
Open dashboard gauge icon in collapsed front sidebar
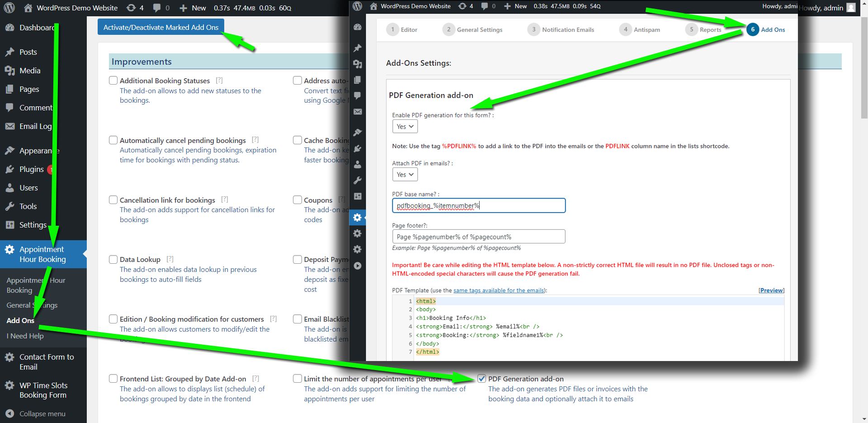coord(358,27)
